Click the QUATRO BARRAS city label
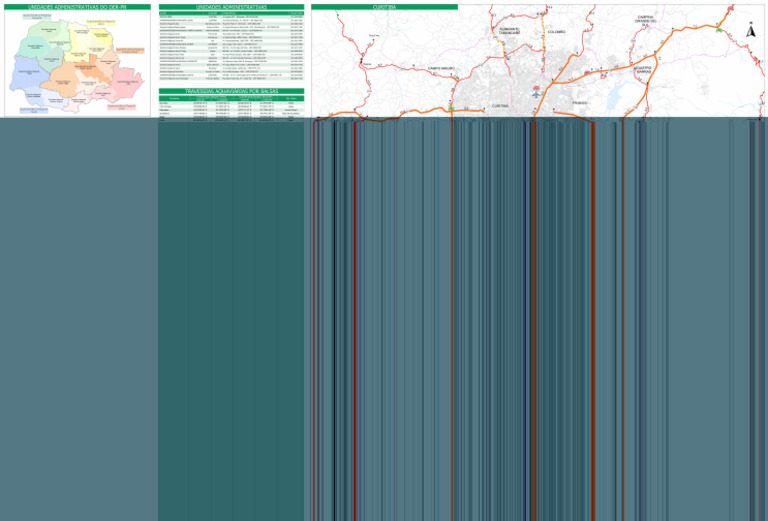 click(643, 70)
